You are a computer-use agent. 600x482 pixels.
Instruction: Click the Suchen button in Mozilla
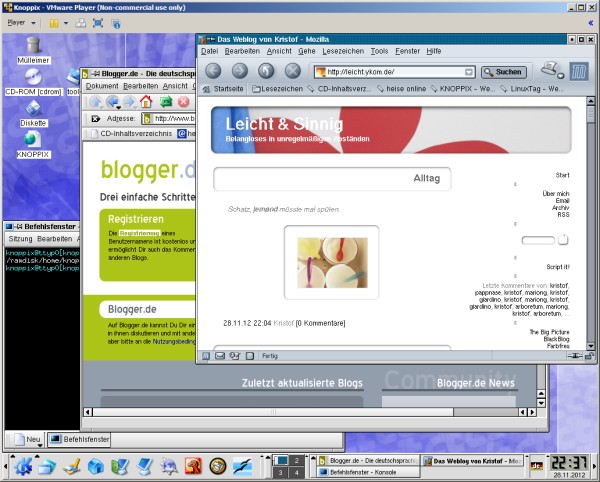pyautogui.click(x=504, y=72)
